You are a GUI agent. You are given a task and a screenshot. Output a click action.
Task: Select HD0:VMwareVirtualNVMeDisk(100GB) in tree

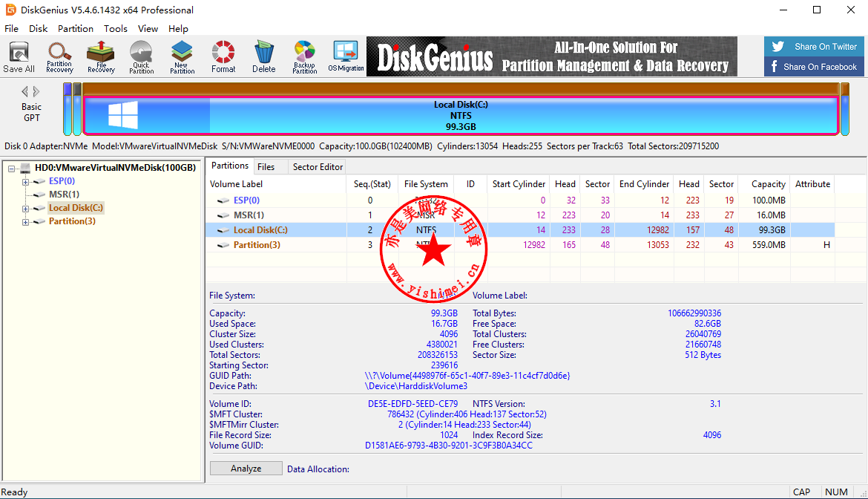click(115, 168)
